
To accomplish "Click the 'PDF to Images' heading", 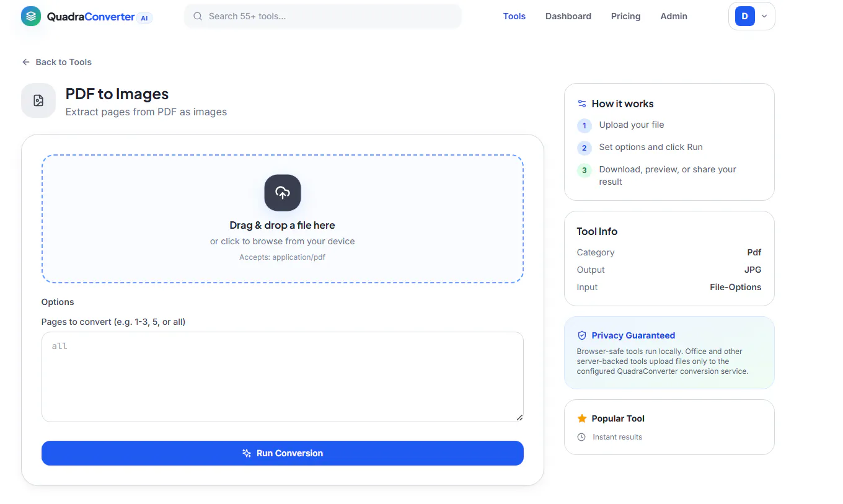I will [x=117, y=94].
